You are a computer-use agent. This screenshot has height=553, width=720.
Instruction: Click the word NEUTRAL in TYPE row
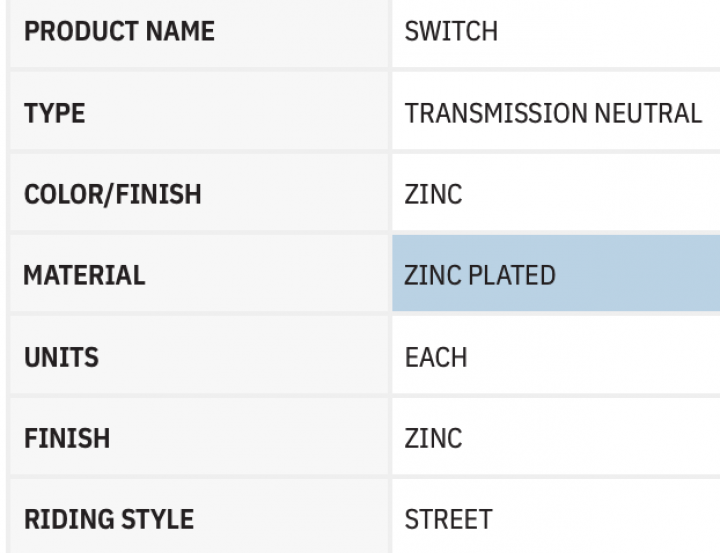(x=648, y=113)
